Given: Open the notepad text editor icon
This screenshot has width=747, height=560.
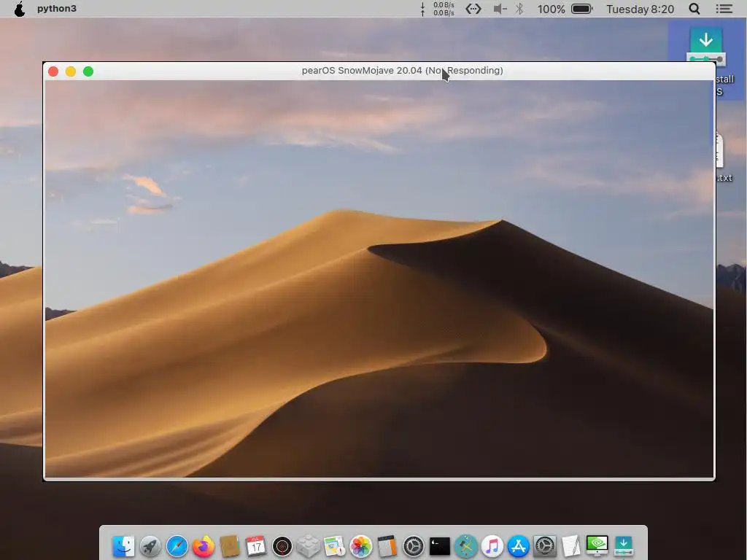Looking at the screenshot, I should [x=570, y=545].
